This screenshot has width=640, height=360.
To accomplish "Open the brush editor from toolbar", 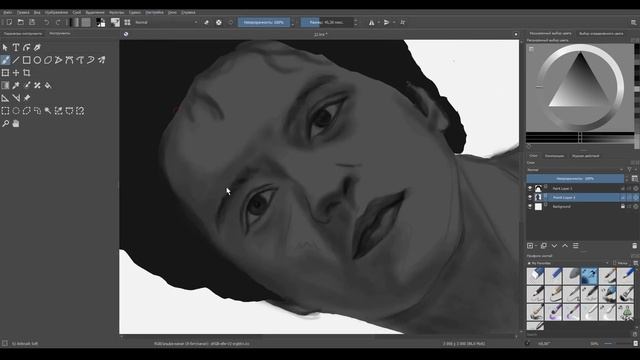I will 116,22.
